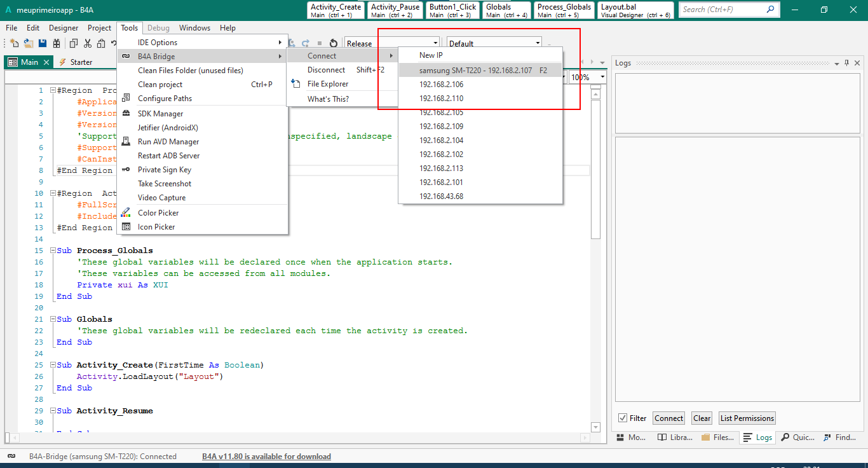This screenshot has height=468, width=868.
Task: Click the Clear logs button
Action: click(702, 418)
